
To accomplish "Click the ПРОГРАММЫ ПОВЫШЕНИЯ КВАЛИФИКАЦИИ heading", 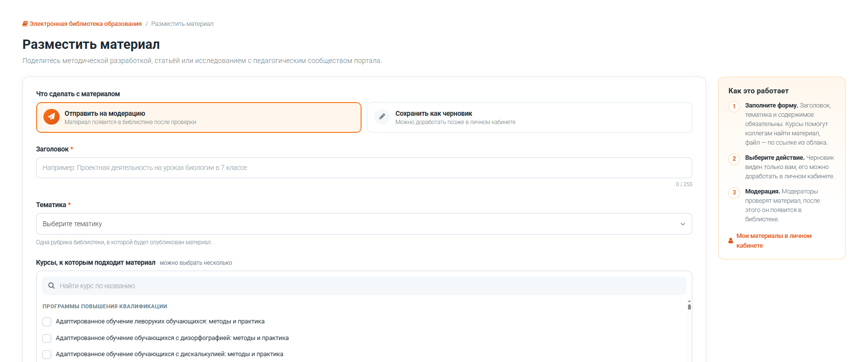I will click(x=105, y=306).
